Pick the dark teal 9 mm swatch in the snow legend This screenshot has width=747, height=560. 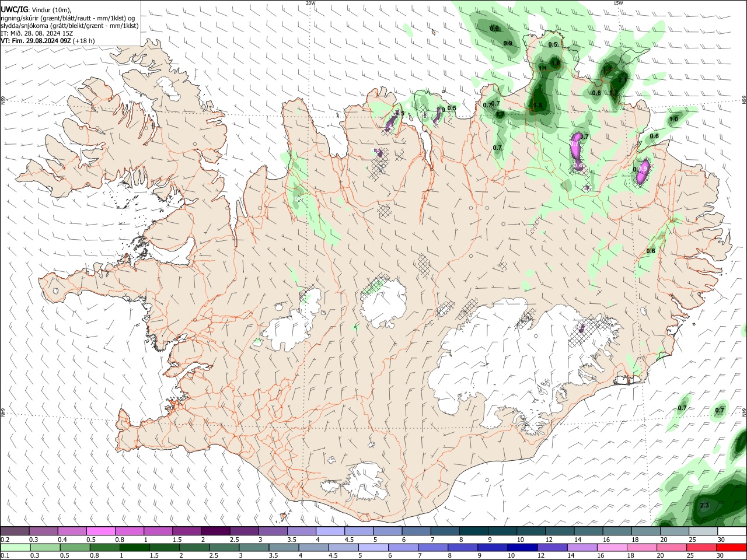point(501,531)
